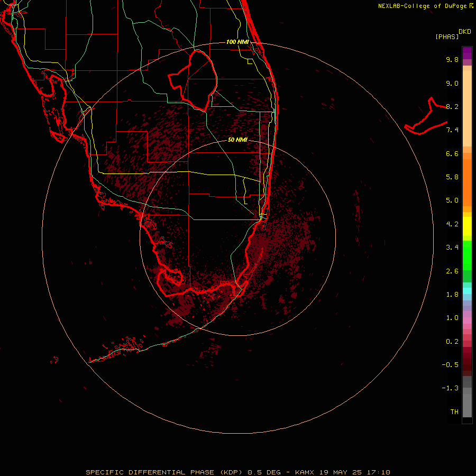Click the Lake Okeechobee outline on the map
The height and width of the screenshot is (476, 476).
point(193,80)
